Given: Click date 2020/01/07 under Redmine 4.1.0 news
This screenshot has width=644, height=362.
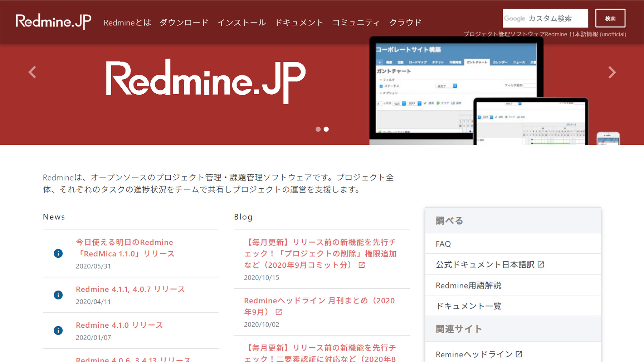Looking at the screenshot, I should click(x=93, y=337).
